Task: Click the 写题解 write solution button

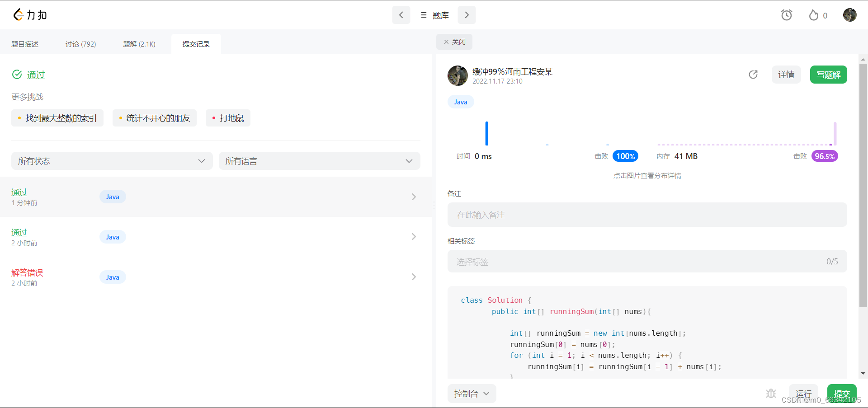Action: (828, 75)
